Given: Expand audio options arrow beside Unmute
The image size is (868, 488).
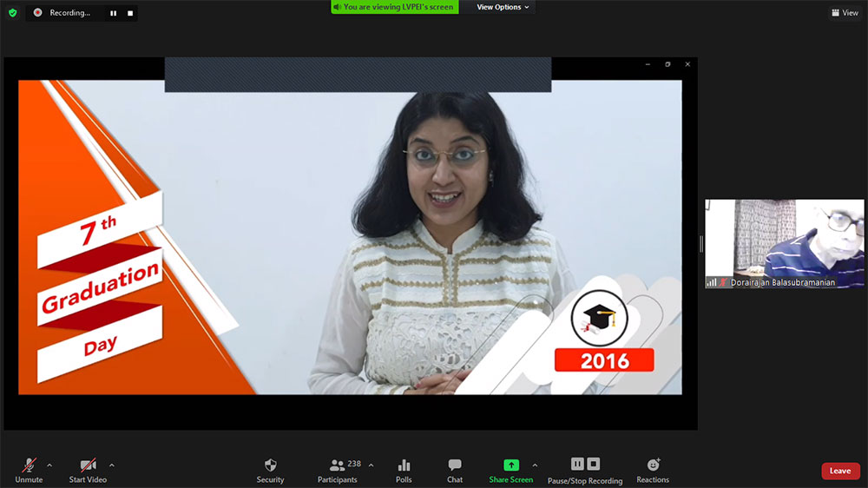Looking at the screenshot, I should [49, 465].
